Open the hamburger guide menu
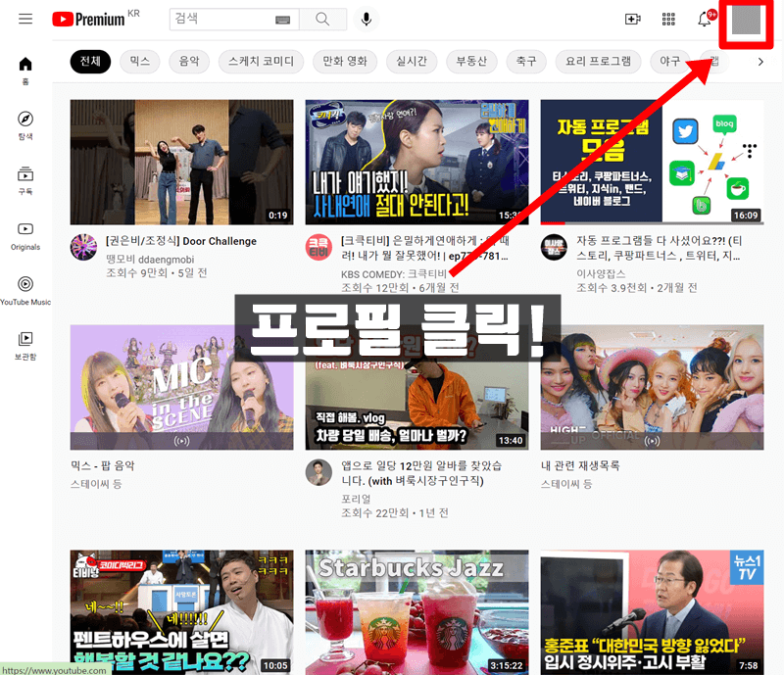Image resolution: width=784 pixels, height=675 pixels. (25, 19)
